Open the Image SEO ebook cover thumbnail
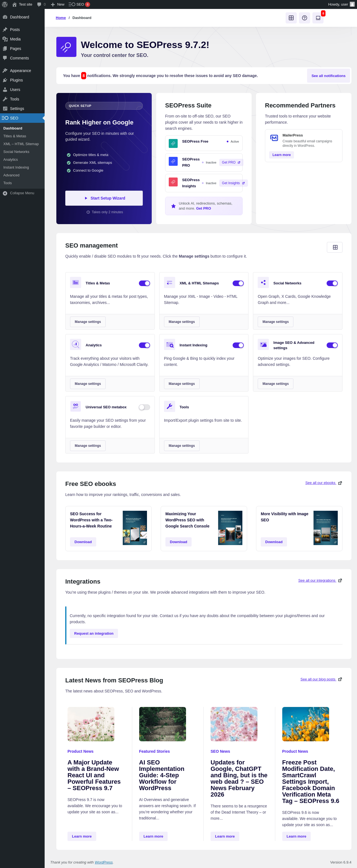Viewport: 357px width, 868px height. (x=326, y=528)
